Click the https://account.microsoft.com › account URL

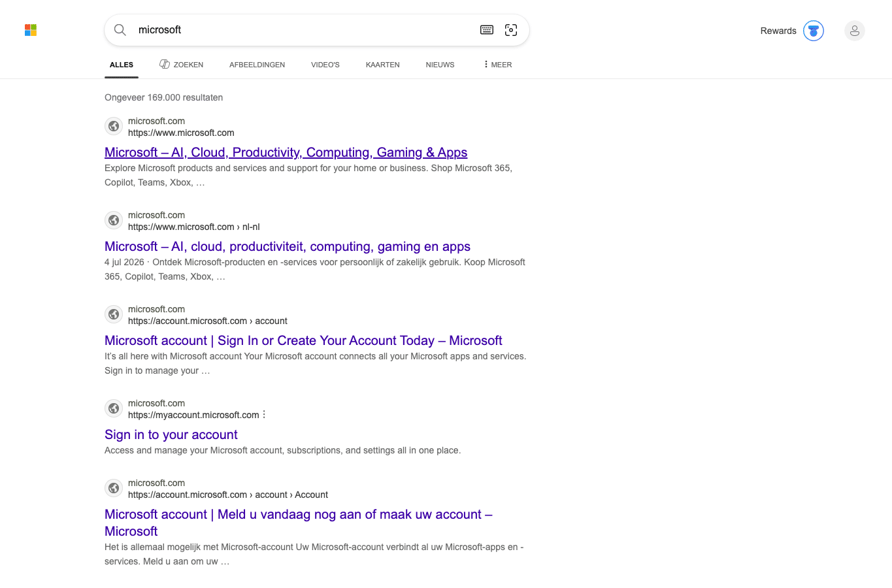tap(208, 321)
